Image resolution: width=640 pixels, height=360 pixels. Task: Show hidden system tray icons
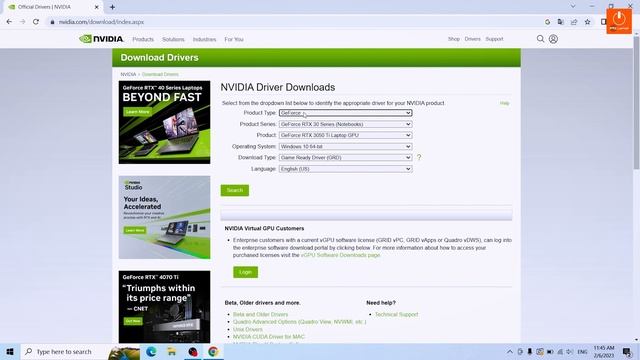tap(510, 351)
